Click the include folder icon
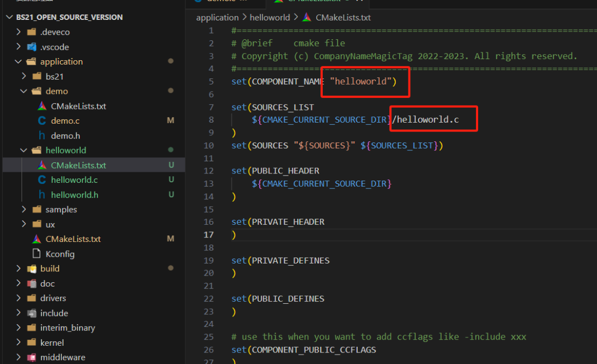597x364 pixels. tap(32, 313)
